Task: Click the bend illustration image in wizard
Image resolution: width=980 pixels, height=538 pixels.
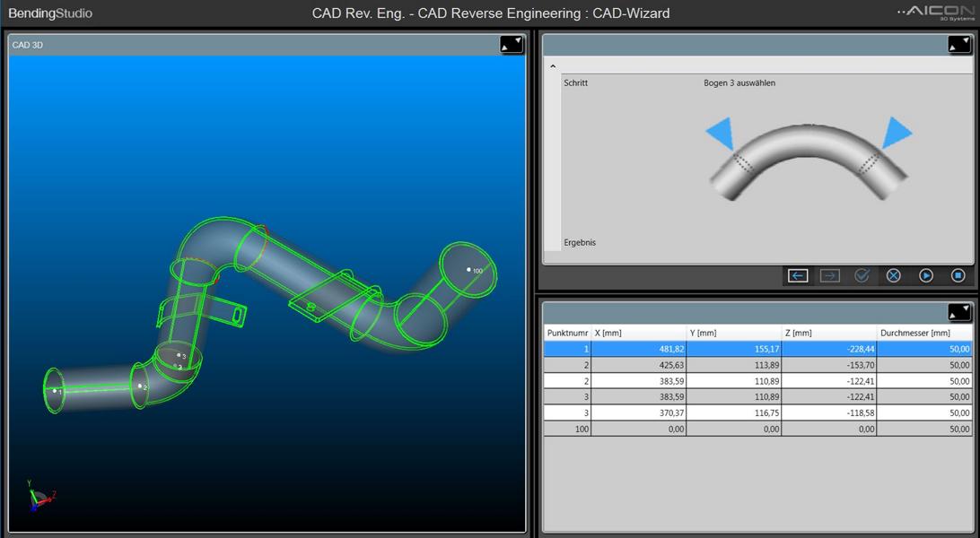Action: tap(809, 159)
